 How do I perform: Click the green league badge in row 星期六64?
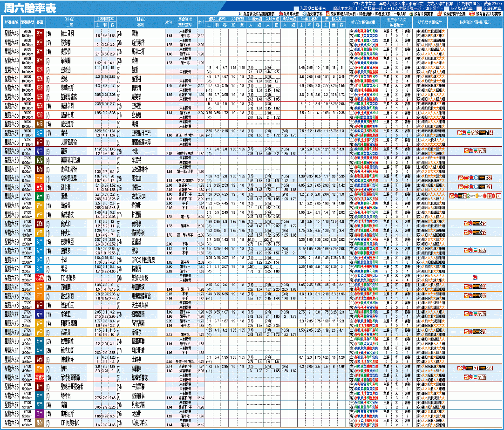tap(40, 196)
